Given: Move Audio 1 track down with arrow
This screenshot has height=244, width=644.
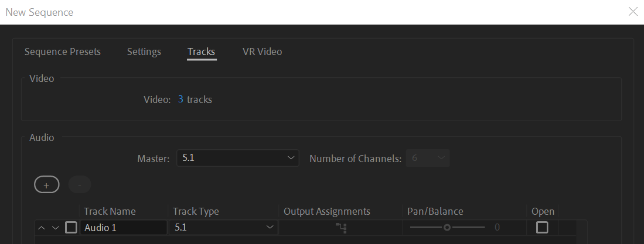Looking at the screenshot, I should (x=55, y=228).
